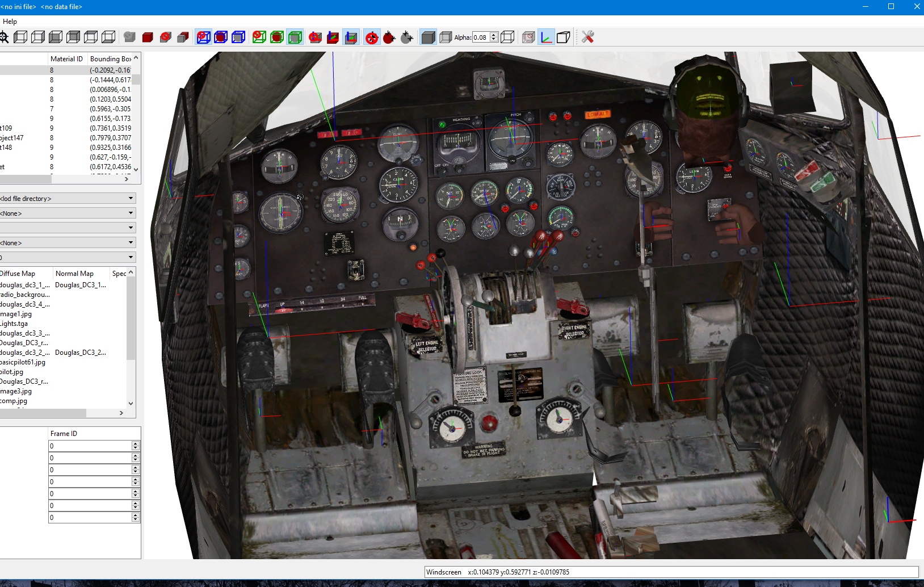The image size is (924, 587).
Task: Select the first wireframe cube view icon
Action: (x=20, y=37)
